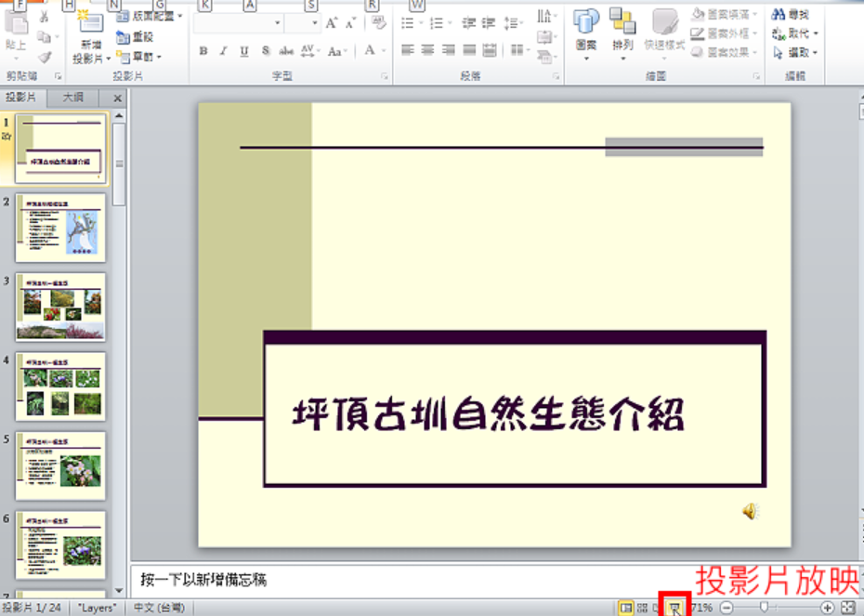Screen dimensions: 864x616
Task: Click the Format Painter brush icon
Action: point(45,57)
